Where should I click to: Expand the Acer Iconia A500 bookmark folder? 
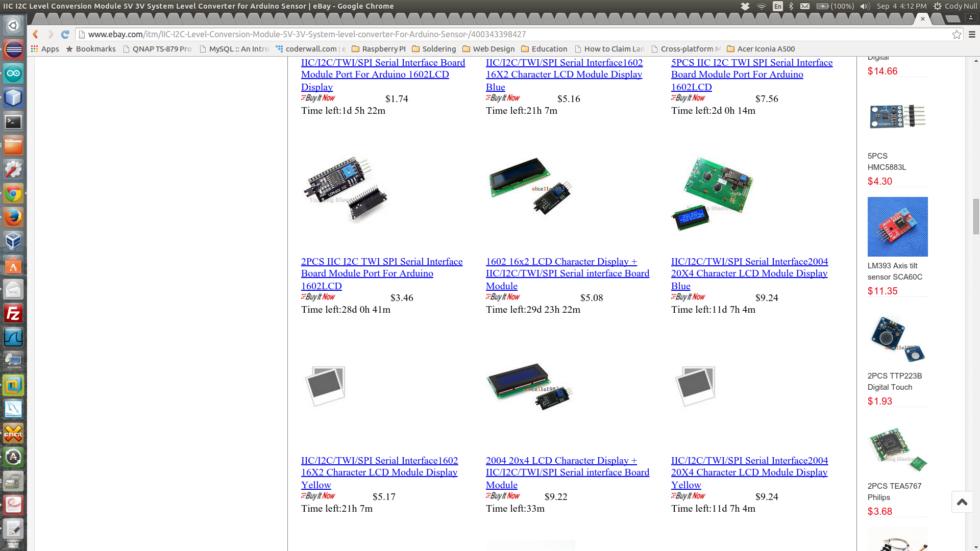click(x=761, y=49)
